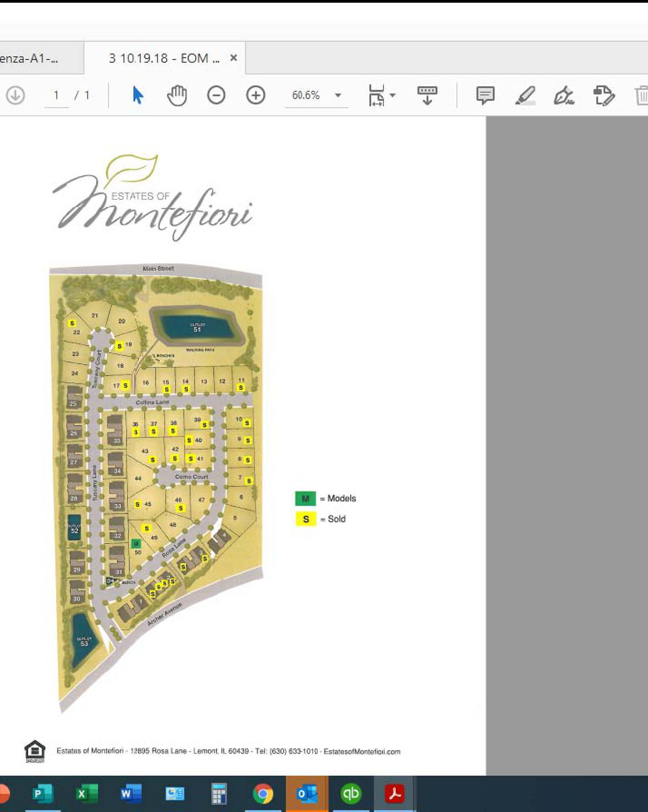The width and height of the screenshot is (648, 812).
Task: Go to next page down arrow
Action: [15, 95]
